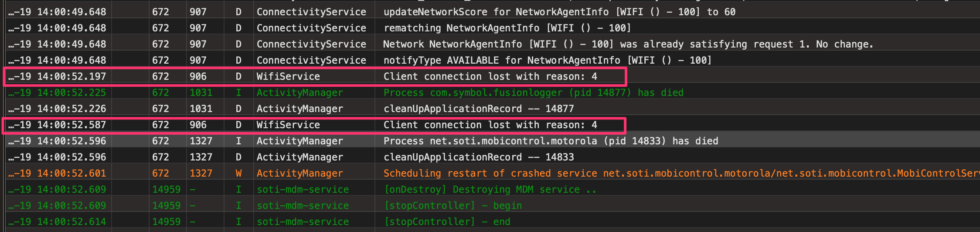Viewport: 980px width, 232px height.
Task: Click the cleanUpApplicationRecord -- 14833 message
Action: [478, 157]
